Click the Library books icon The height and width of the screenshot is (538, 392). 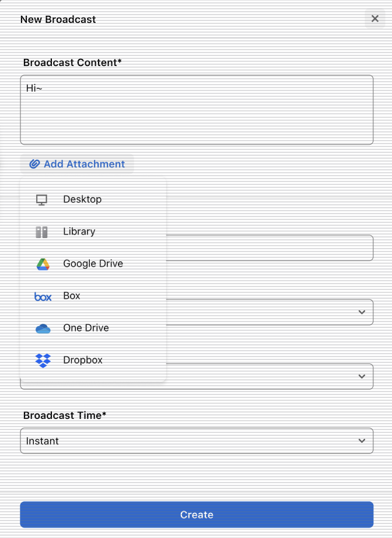(x=42, y=232)
